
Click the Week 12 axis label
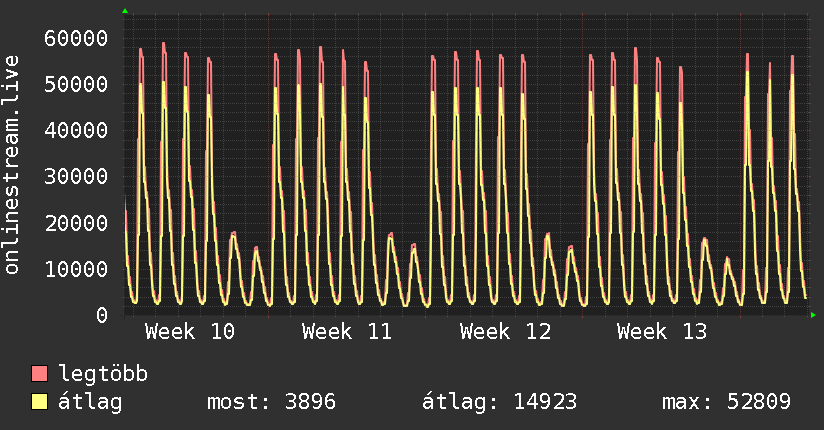click(505, 331)
